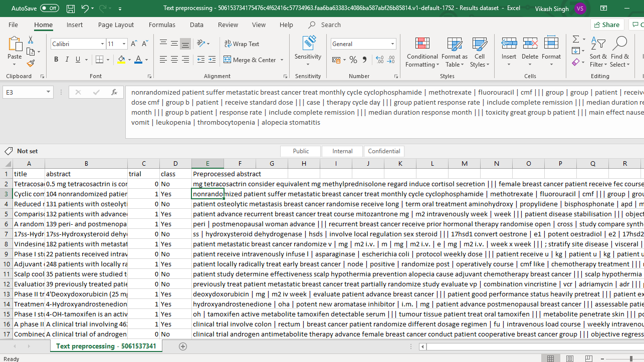
Task: Select the Text preprocessing sheet tab
Action: coord(106,346)
